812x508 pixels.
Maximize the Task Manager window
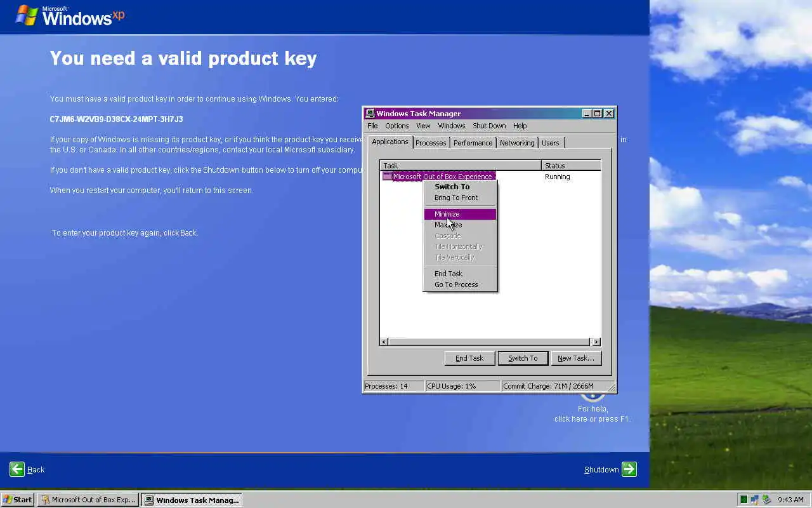click(x=597, y=114)
